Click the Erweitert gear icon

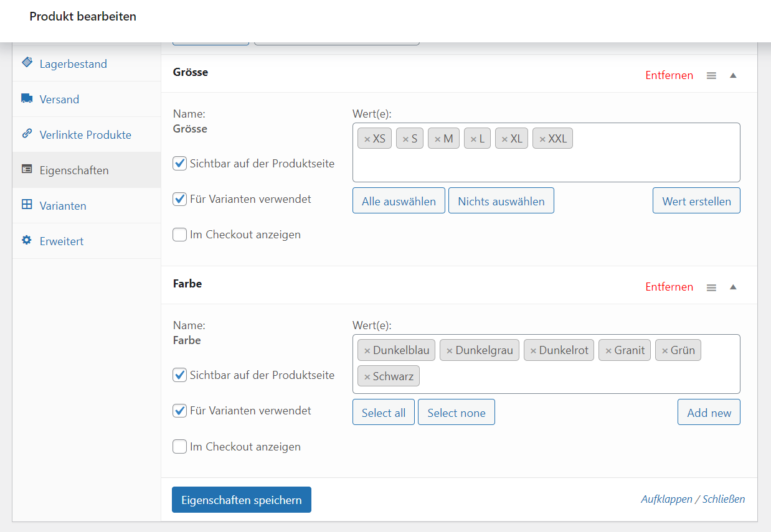(27, 240)
